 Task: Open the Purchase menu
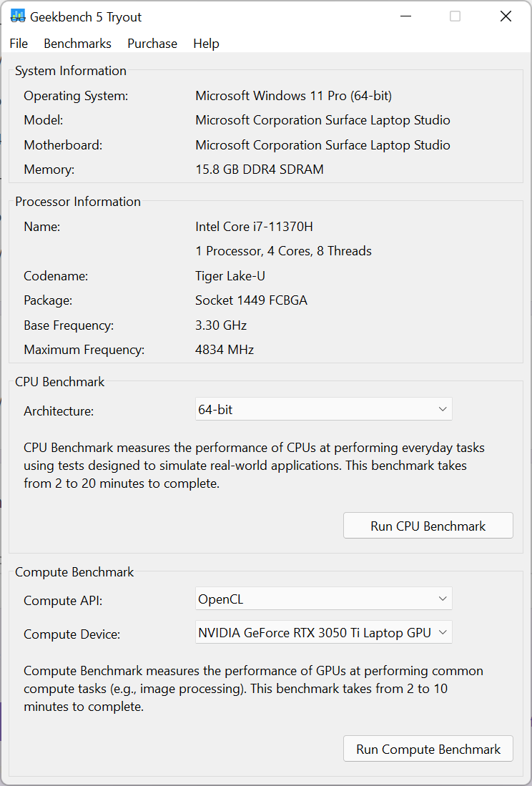pyautogui.click(x=152, y=44)
